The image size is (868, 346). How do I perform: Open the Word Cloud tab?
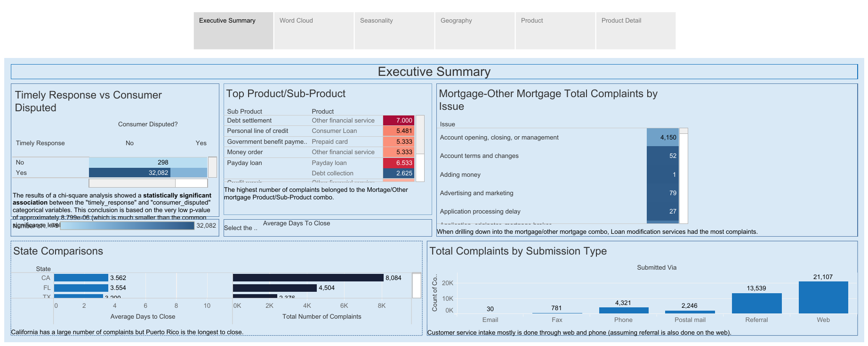coord(314,31)
